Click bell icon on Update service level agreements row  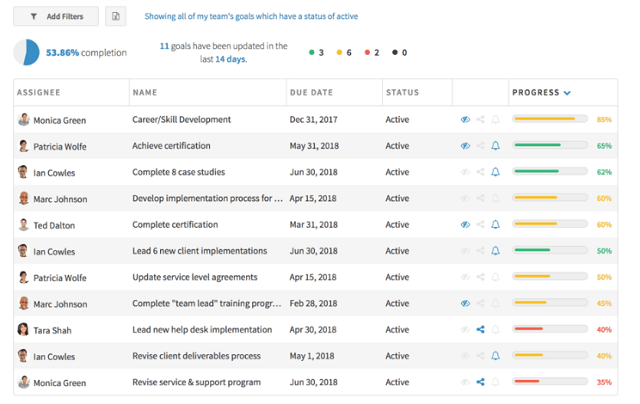tap(496, 277)
